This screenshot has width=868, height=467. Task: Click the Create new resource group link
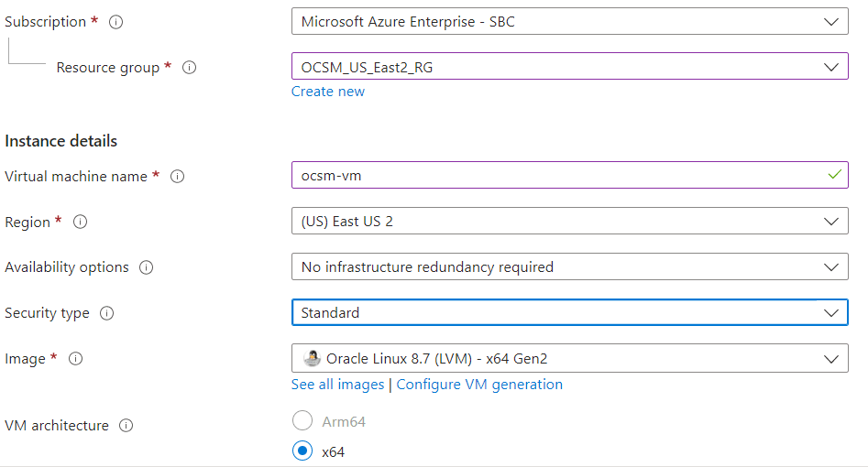coord(328,92)
